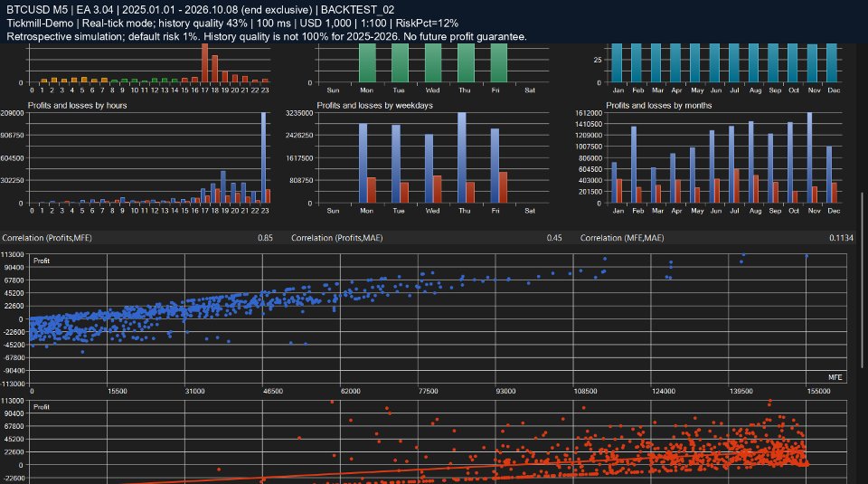The height and width of the screenshot is (484, 868).
Task: Click the 77500 tick on the MFE axis
Action: point(428,391)
